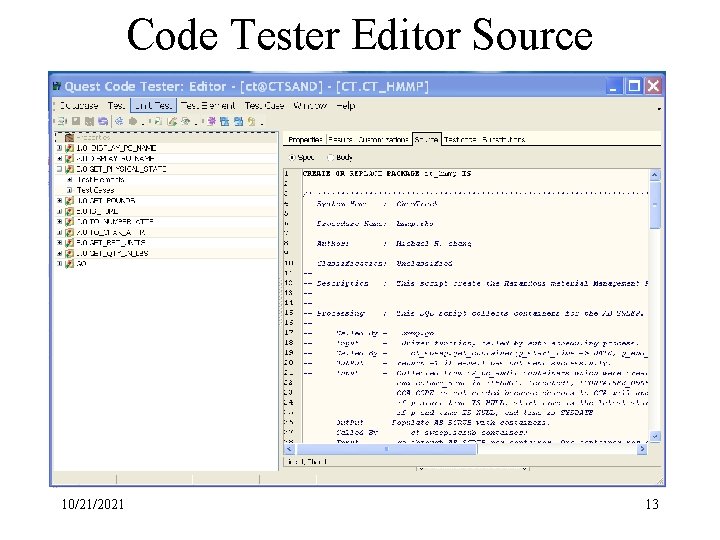The height and width of the screenshot is (540, 720).
Task: Click the test icon of row 6.0
Action: click(69, 222)
